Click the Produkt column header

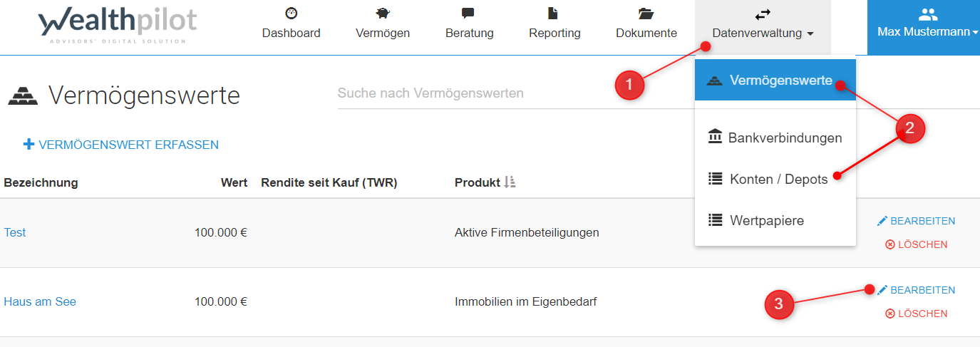pyautogui.click(x=478, y=182)
